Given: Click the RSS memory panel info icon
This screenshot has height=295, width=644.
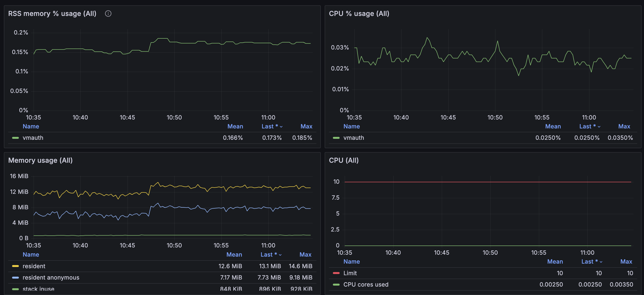Looking at the screenshot, I should pos(108,14).
